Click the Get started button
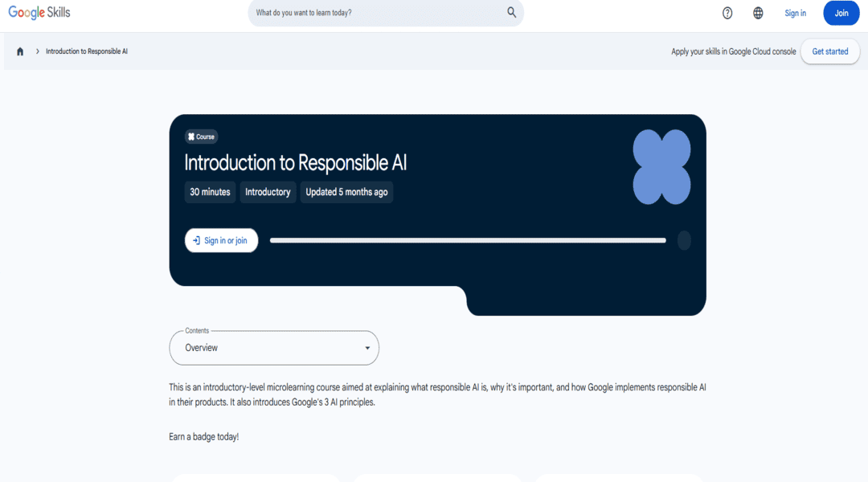 pos(829,51)
